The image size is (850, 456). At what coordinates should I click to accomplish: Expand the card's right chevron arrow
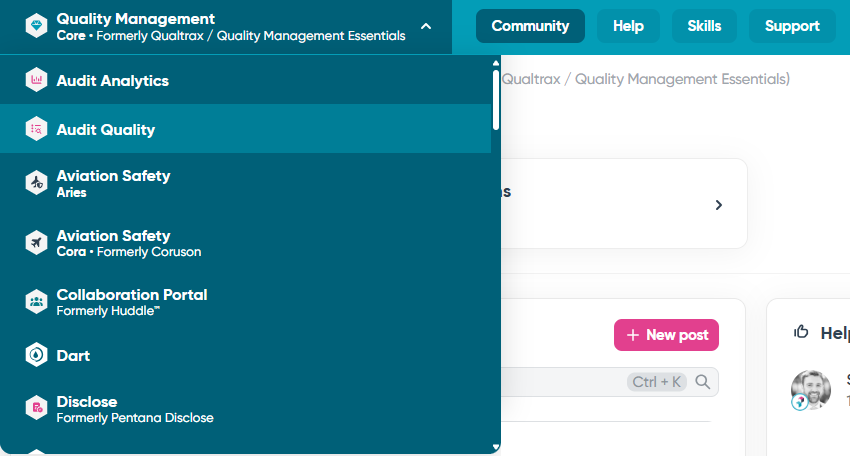(718, 205)
